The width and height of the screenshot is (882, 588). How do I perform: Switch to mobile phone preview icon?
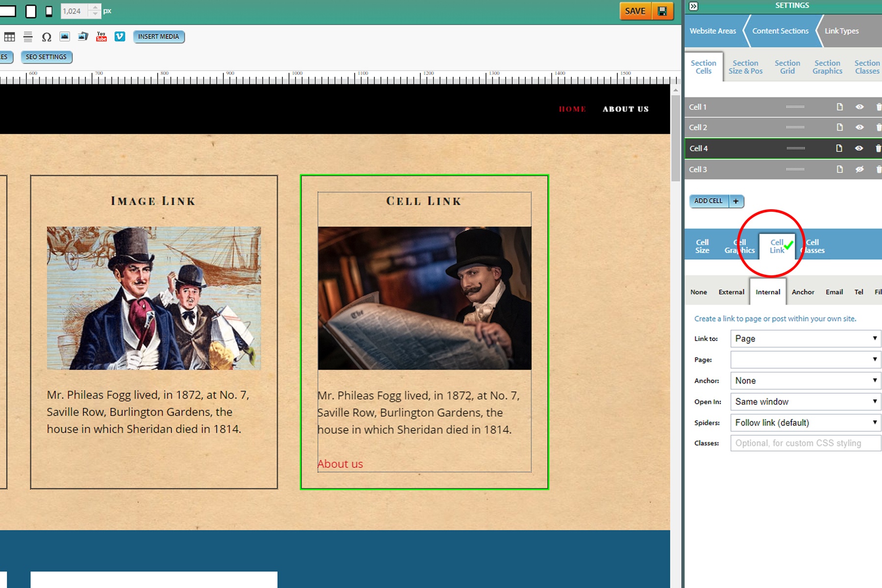(49, 11)
